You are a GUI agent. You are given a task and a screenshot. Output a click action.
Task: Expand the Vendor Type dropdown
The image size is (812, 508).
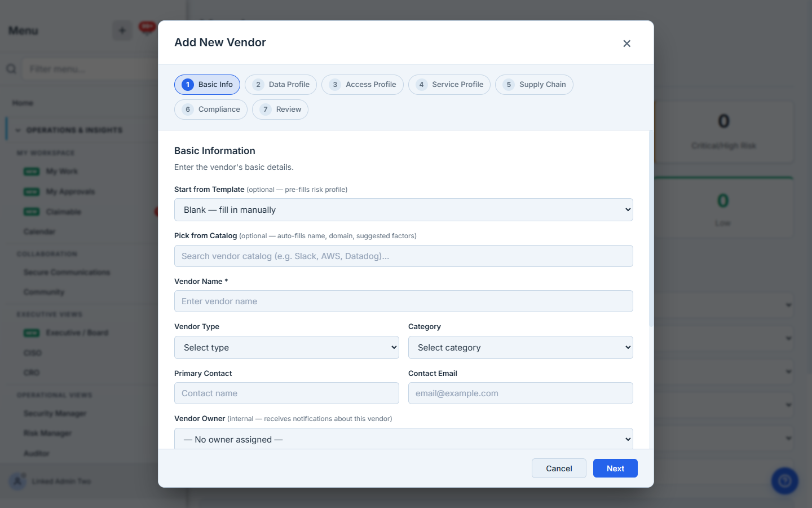tap(286, 348)
